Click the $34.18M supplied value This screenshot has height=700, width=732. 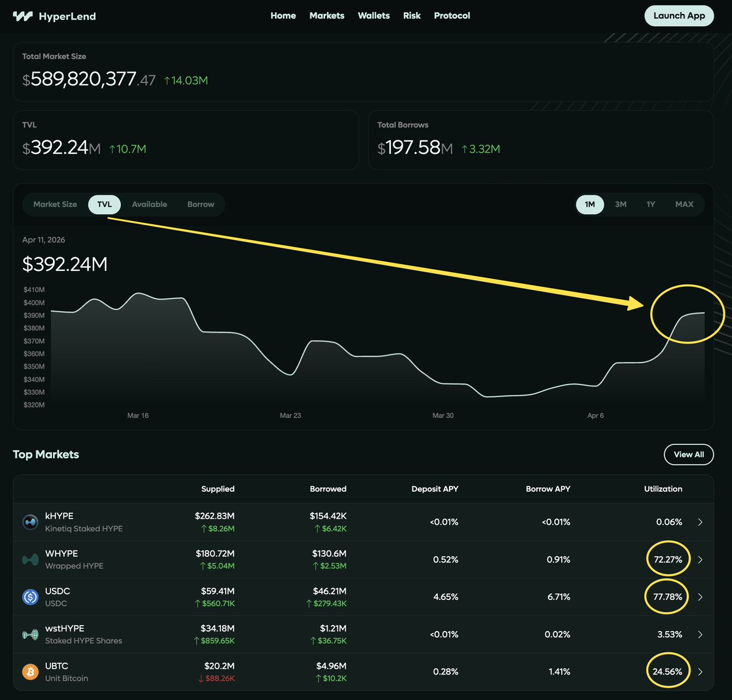(x=218, y=629)
